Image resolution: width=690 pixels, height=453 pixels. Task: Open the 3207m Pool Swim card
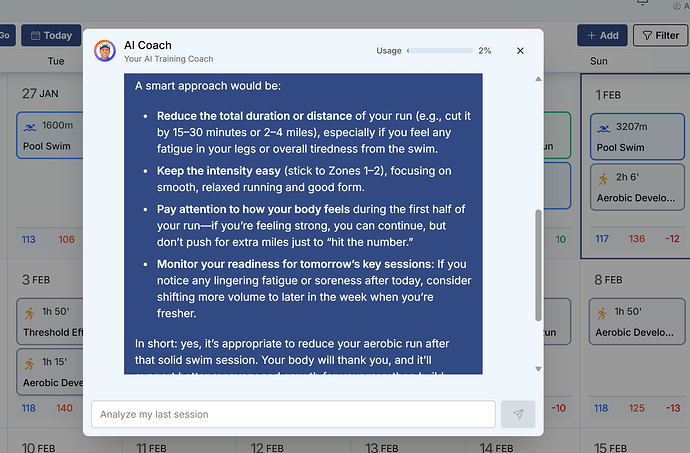tap(637, 136)
